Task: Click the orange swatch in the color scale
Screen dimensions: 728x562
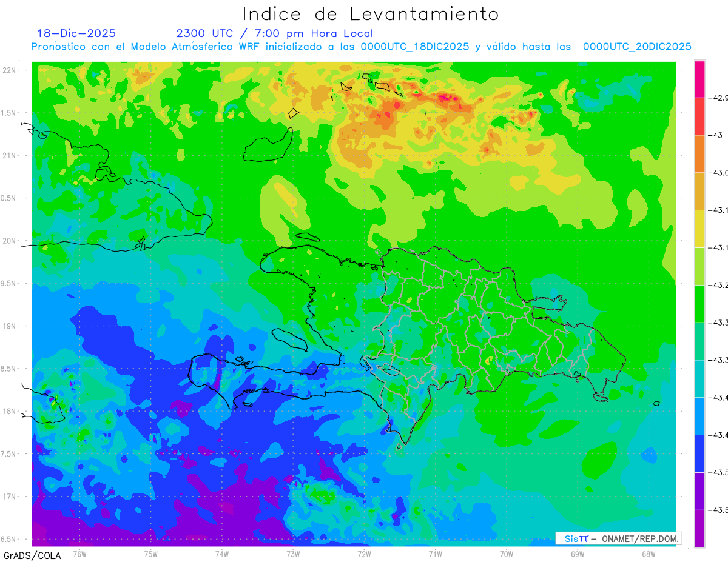Action: (x=700, y=154)
